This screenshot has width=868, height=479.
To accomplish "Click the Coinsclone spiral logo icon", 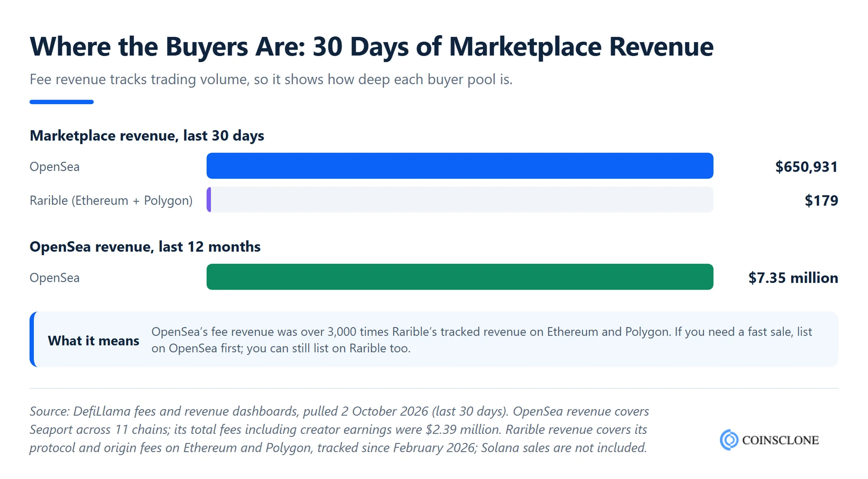I will pyautogui.click(x=729, y=440).
